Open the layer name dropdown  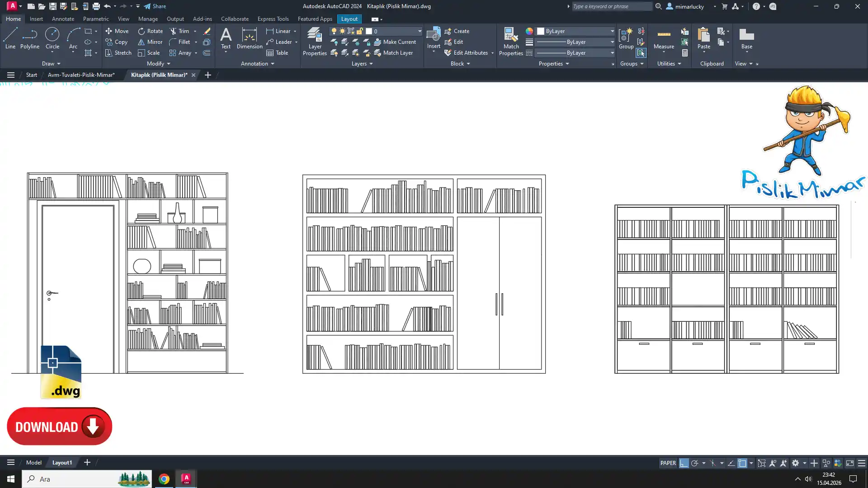(419, 31)
